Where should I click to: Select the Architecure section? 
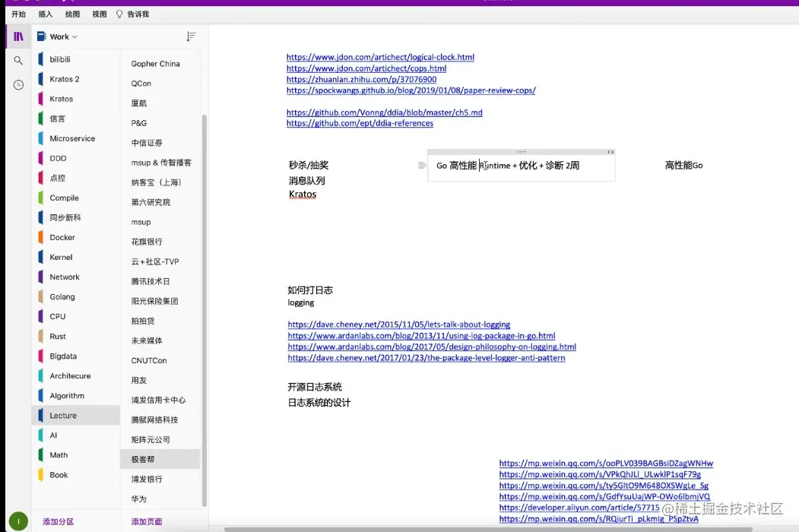[75, 376]
